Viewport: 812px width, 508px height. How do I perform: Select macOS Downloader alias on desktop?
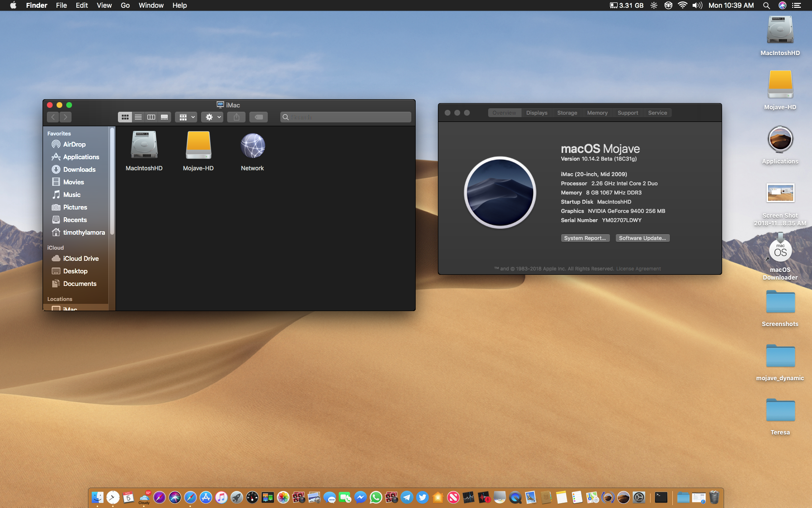pos(780,256)
